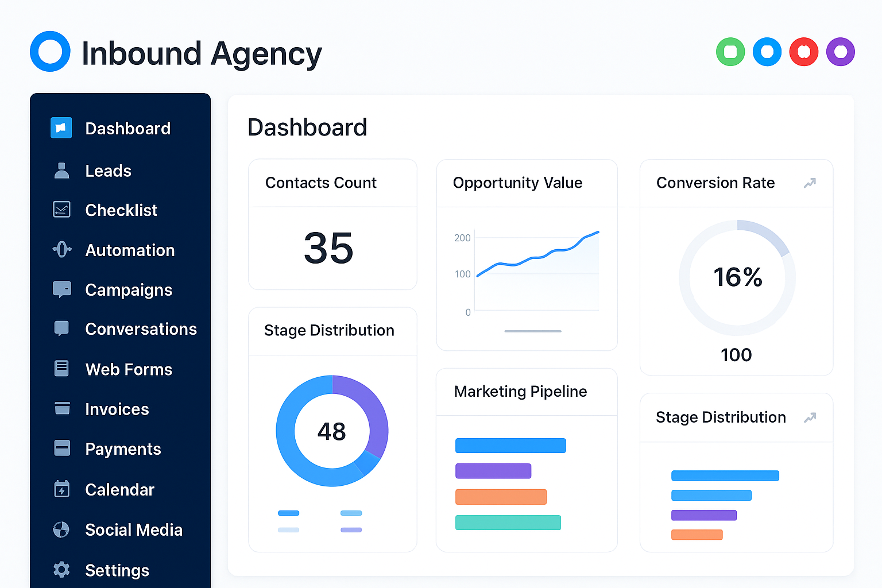Image resolution: width=882 pixels, height=588 pixels.
Task: Click the Automation icon in sidebar
Action: (61, 250)
